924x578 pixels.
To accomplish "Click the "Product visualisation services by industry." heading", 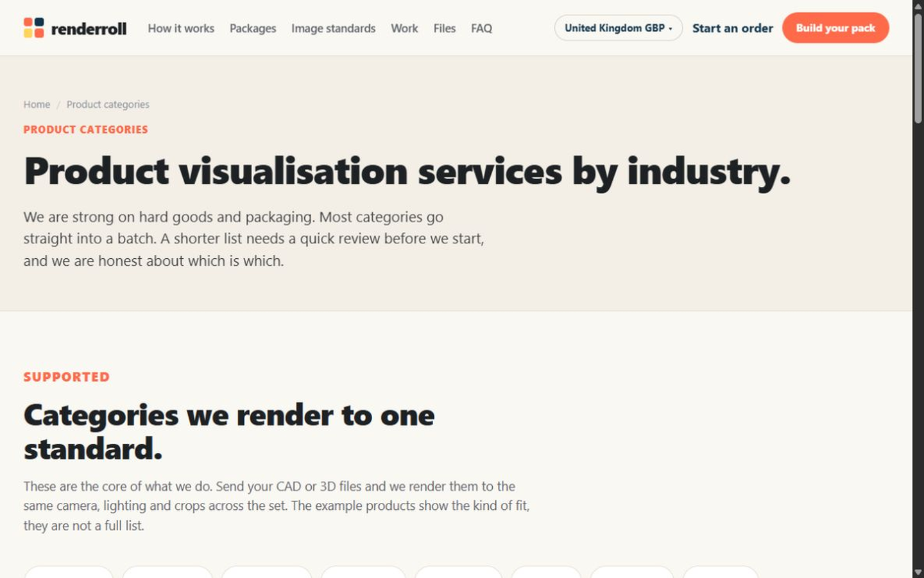I will pyautogui.click(x=407, y=171).
